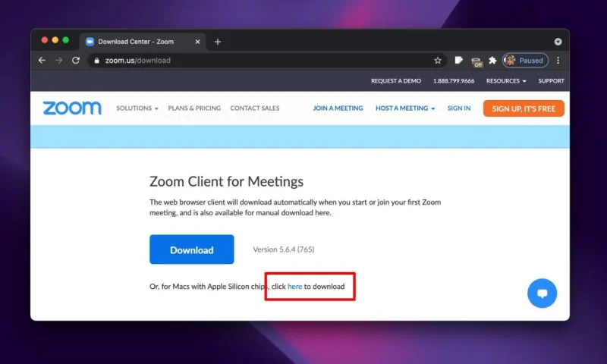The width and height of the screenshot is (607, 364).
Task: View site info via the lock icon
Action: [97, 61]
